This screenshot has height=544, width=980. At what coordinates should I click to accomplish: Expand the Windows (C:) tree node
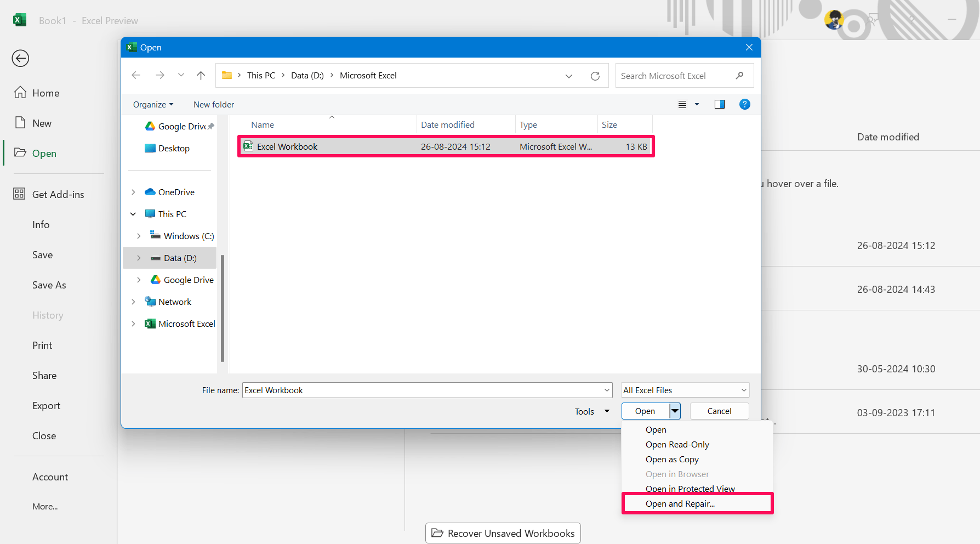[x=139, y=236]
